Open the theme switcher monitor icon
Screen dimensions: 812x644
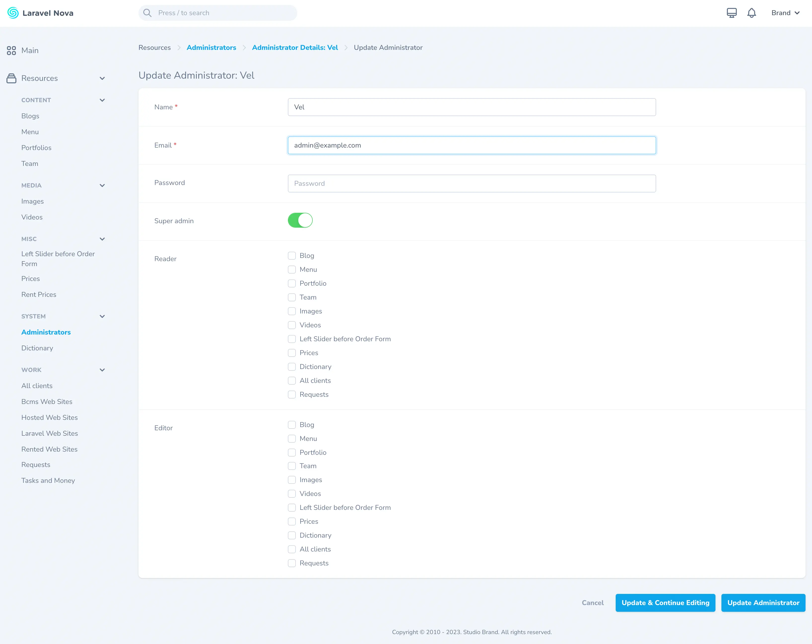pos(731,13)
